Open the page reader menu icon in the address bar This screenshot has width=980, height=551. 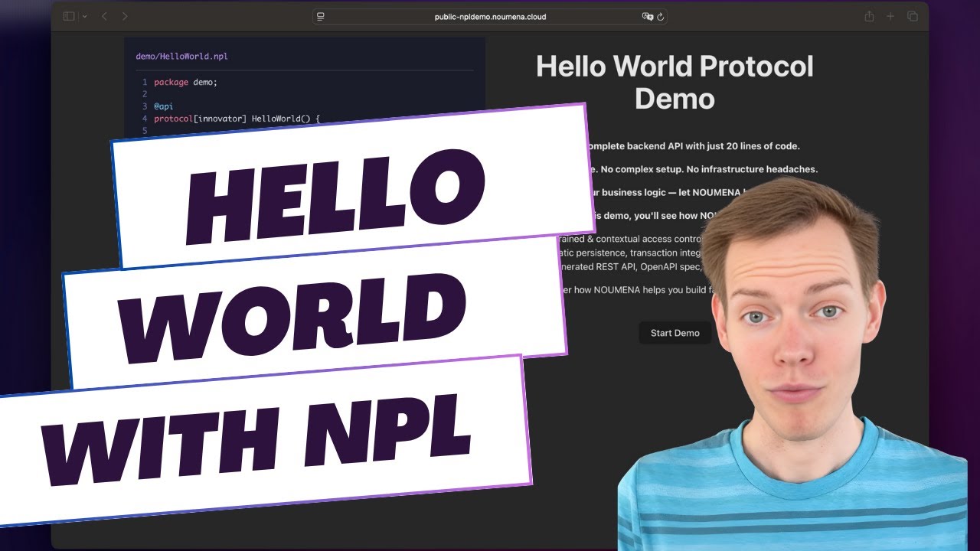point(321,17)
